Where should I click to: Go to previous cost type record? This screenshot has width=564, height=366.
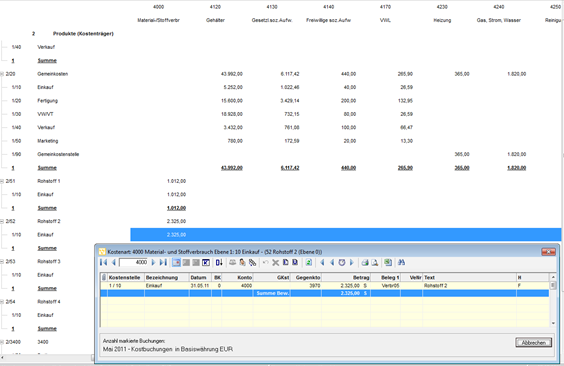pyautogui.click(x=114, y=262)
